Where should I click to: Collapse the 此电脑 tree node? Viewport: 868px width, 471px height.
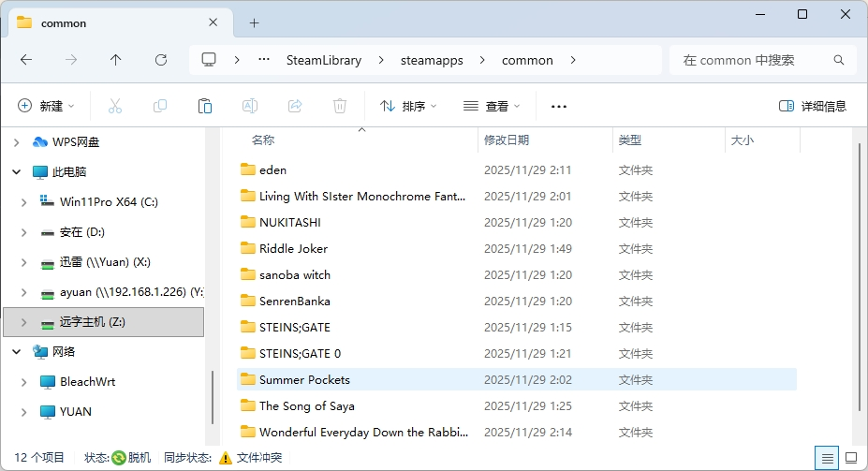tap(16, 172)
